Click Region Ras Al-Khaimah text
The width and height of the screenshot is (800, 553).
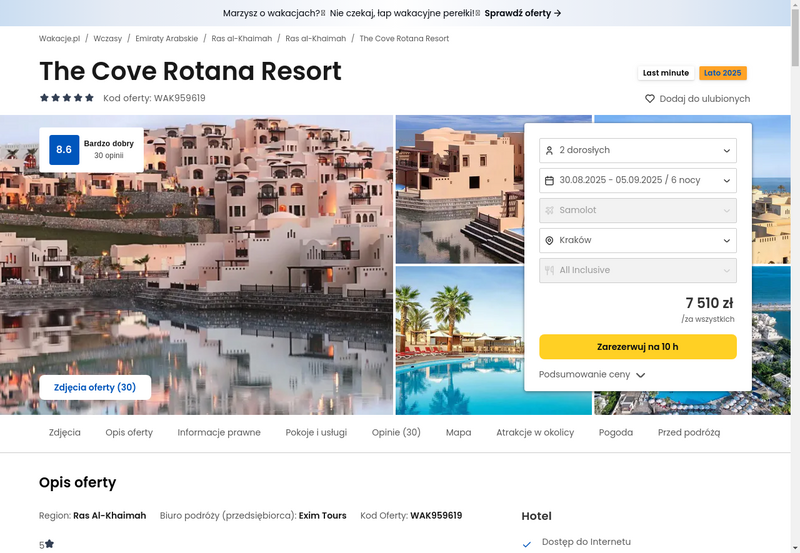coord(92,516)
